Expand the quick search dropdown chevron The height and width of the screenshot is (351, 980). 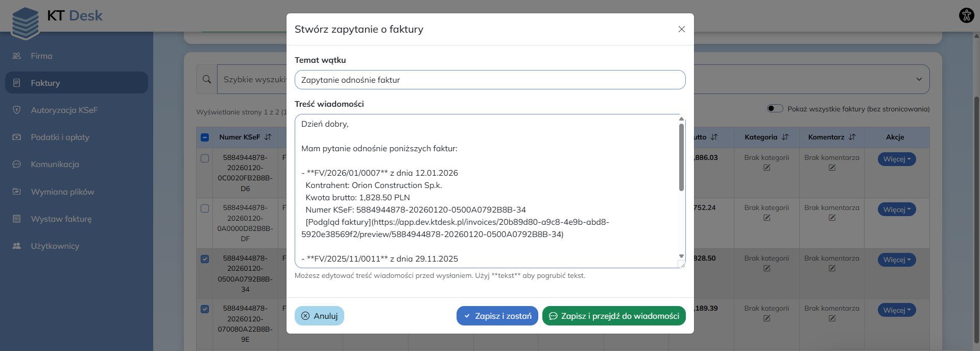[x=919, y=79]
